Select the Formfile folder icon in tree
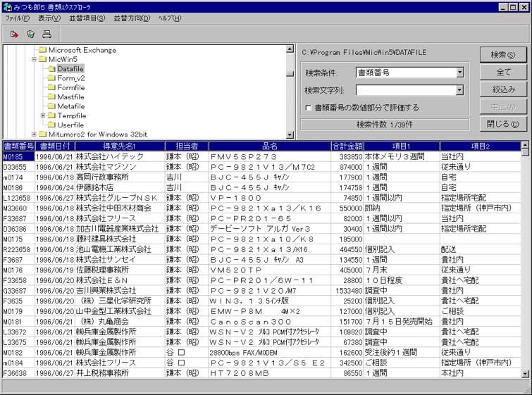 click(52, 88)
